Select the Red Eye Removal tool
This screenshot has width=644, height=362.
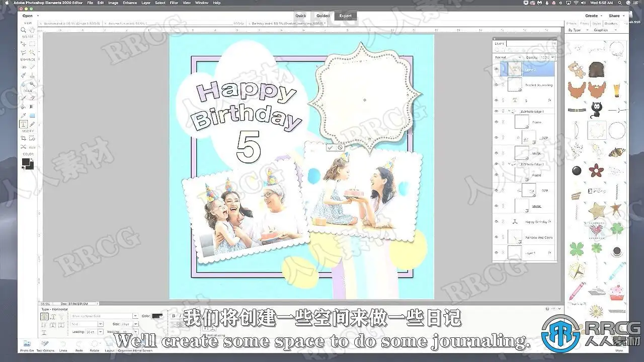tap(23, 66)
